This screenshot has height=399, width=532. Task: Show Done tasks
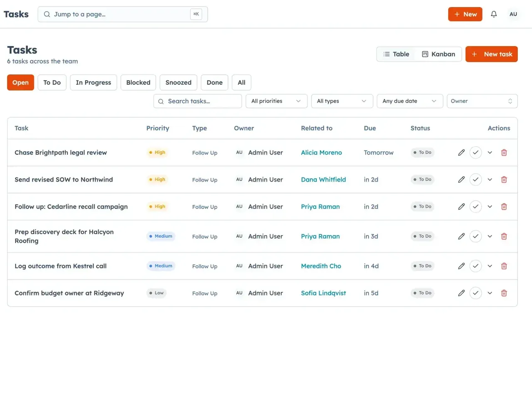pyautogui.click(x=214, y=82)
